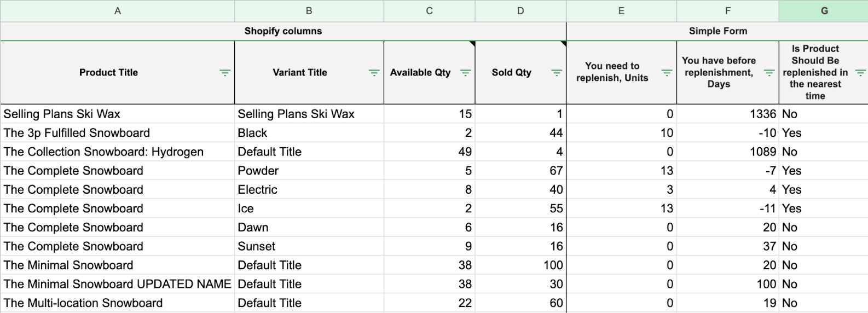Select column D header
The width and height of the screenshot is (868, 313).
click(520, 11)
